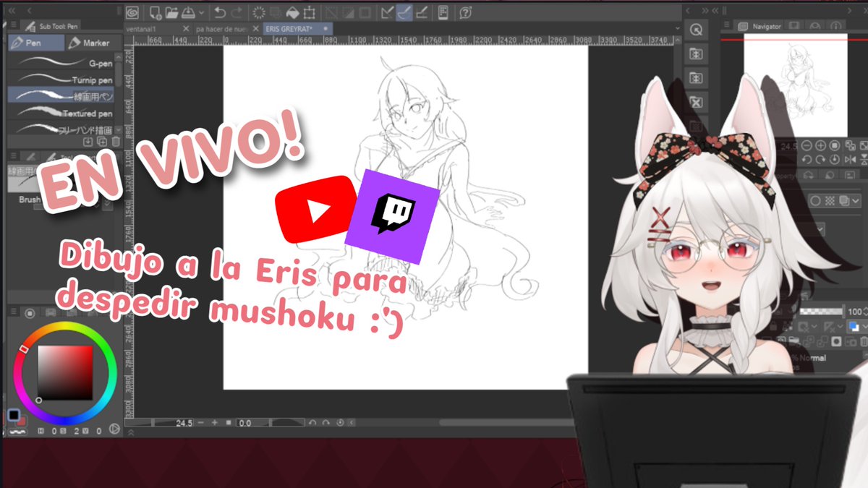Screen dimensions: 868x488
Task: Click the smartphone connection icon
Action: pyautogui.click(x=443, y=12)
